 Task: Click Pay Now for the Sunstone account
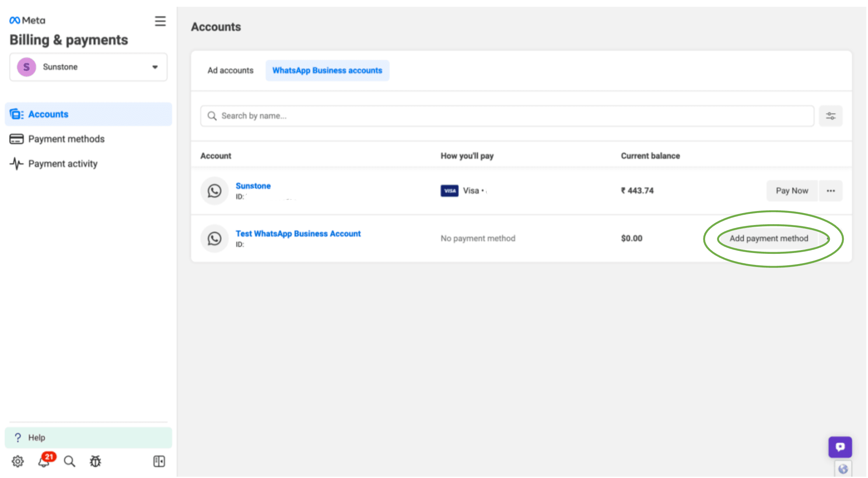pos(792,191)
